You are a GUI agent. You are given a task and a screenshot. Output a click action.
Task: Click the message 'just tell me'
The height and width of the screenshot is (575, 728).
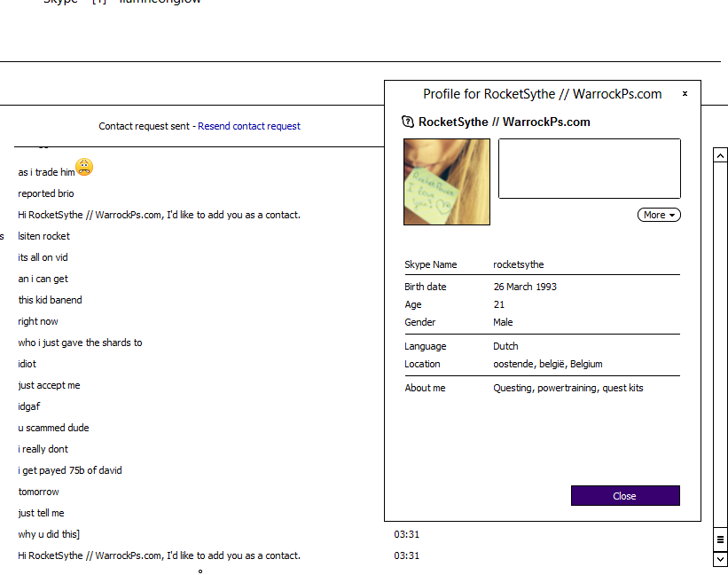pyautogui.click(x=41, y=513)
